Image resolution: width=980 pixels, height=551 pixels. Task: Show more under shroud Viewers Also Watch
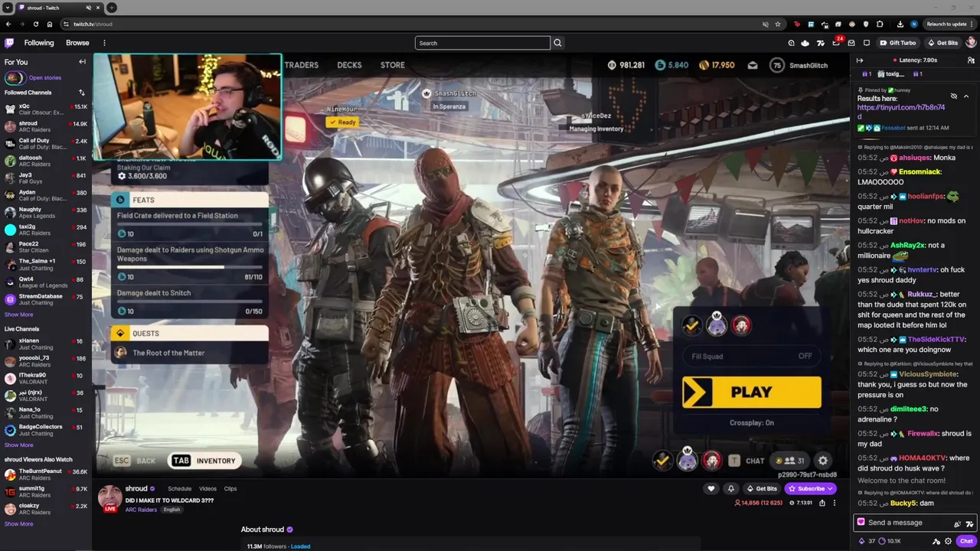(18, 523)
